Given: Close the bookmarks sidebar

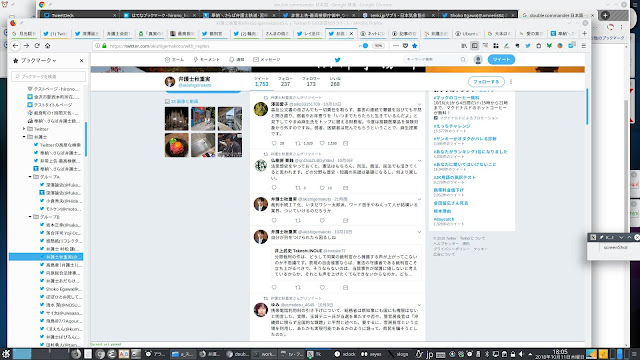Looking at the screenshot, I should [82, 60].
